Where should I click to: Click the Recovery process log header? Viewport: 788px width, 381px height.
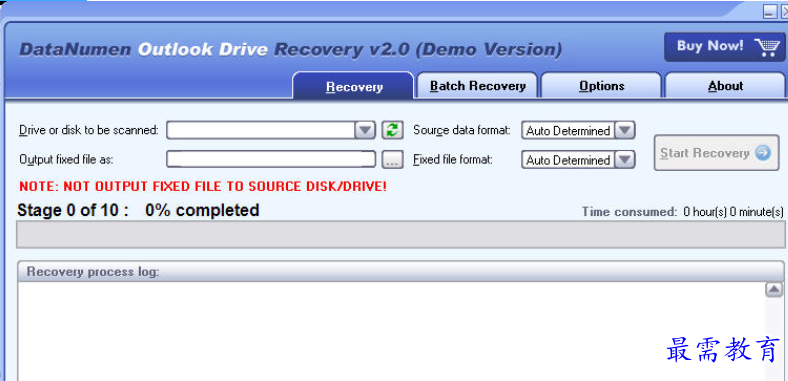(400, 271)
